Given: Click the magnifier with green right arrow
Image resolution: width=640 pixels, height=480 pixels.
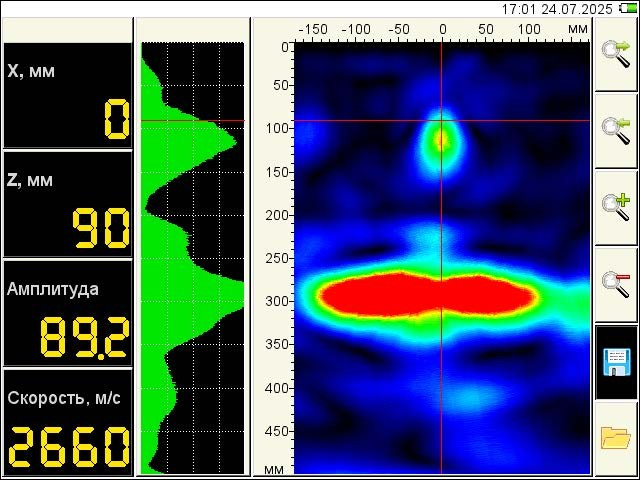Looking at the screenshot, I should 616,54.
